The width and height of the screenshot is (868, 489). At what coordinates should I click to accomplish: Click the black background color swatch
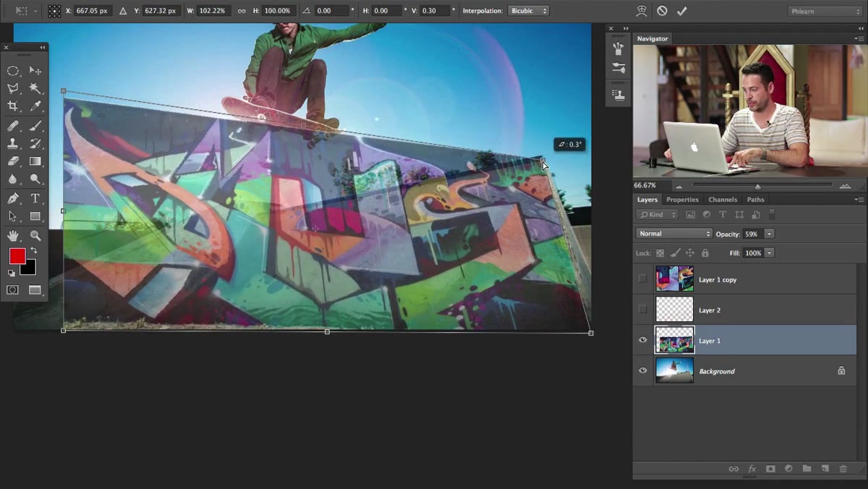pyautogui.click(x=30, y=270)
